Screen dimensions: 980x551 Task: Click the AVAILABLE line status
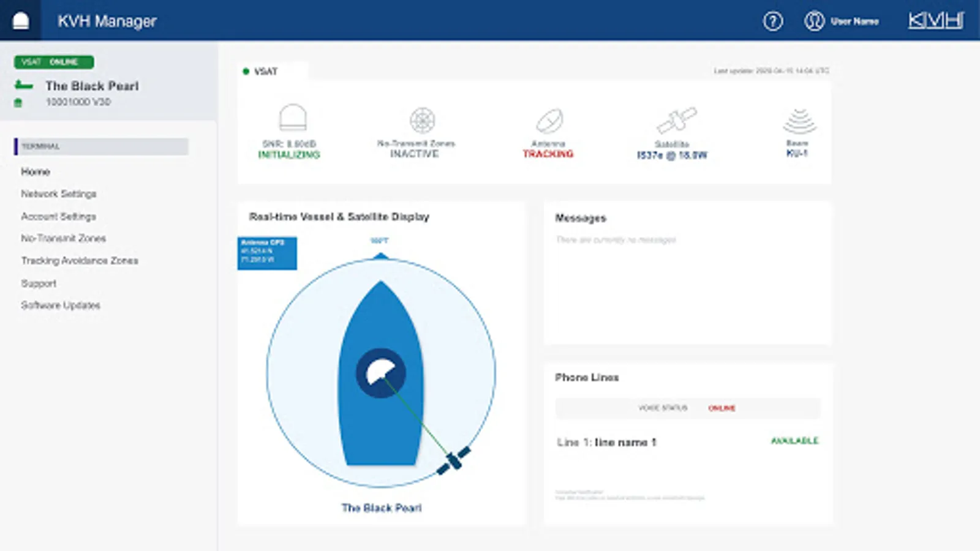point(794,441)
